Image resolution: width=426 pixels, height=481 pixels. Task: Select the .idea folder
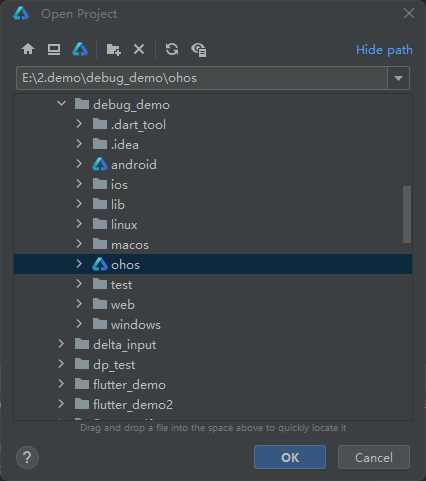tap(125, 145)
